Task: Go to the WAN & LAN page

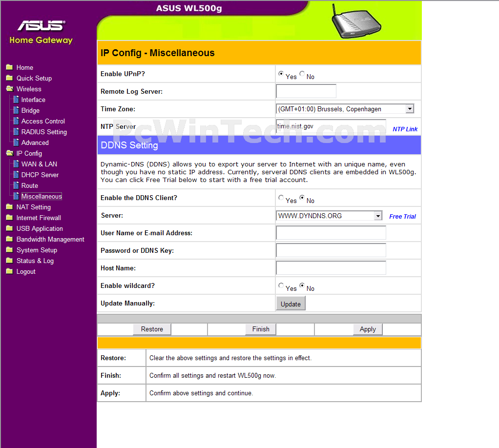Action: 39,164
